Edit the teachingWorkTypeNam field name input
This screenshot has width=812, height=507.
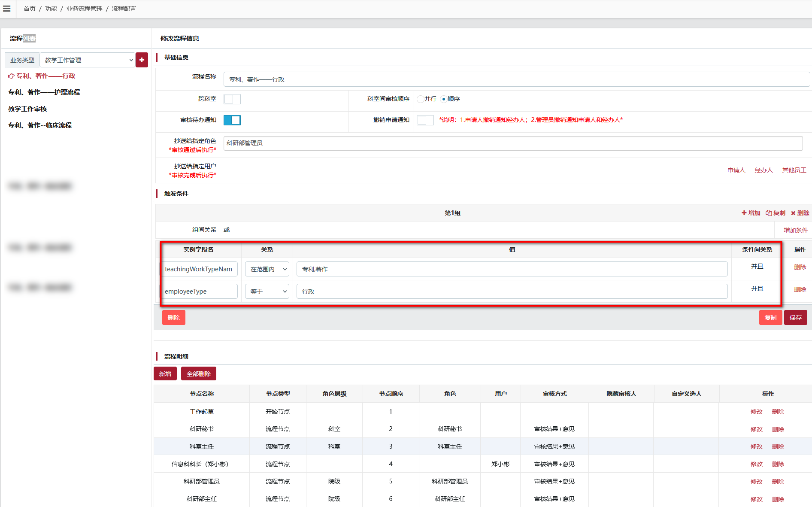click(199, 269)
